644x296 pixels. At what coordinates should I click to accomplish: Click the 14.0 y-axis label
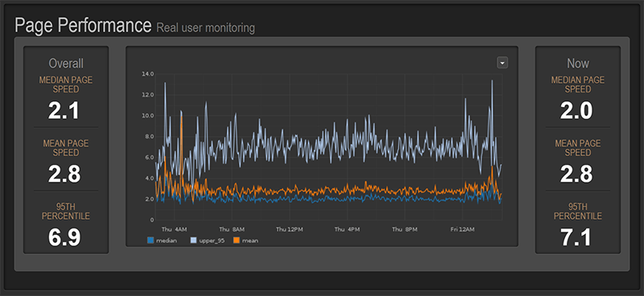[147, 74]
